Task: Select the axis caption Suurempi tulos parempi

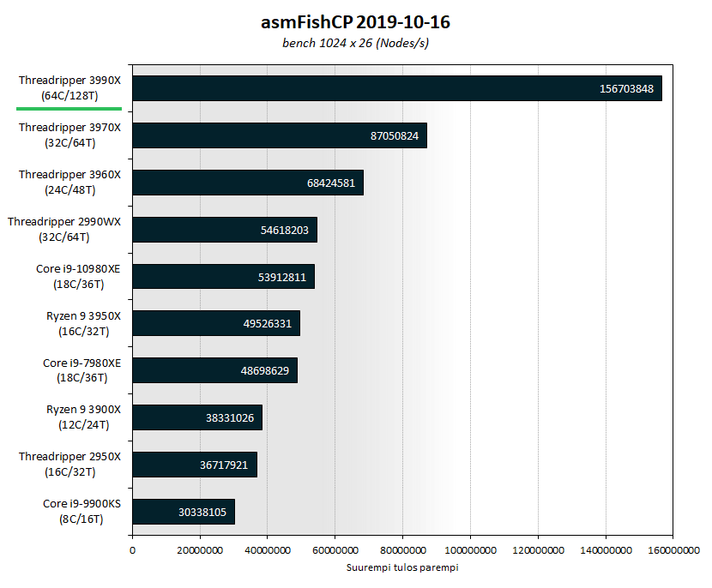Action: point(402,567)
